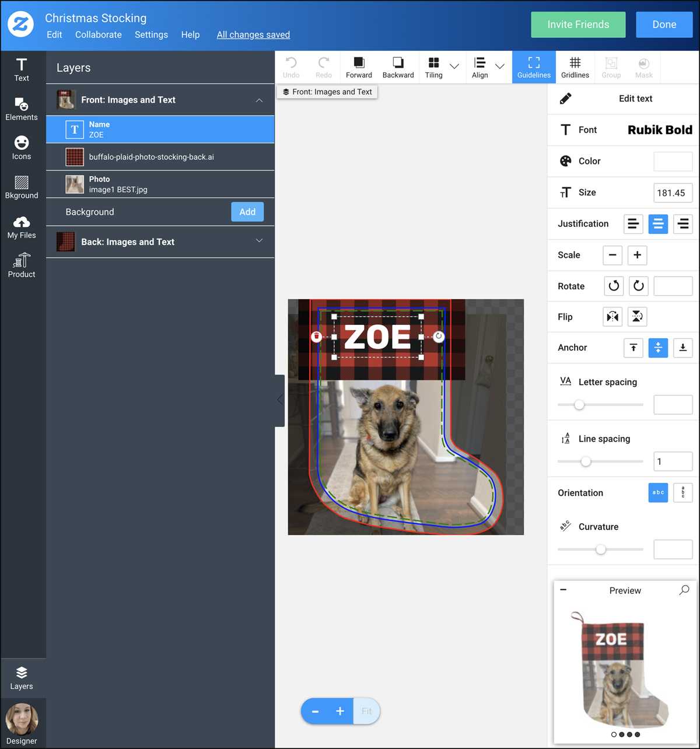The width and height of the screenshot is (700, 749).
Task: Expand the Back: Images and Text group
Action: (259, 241)
